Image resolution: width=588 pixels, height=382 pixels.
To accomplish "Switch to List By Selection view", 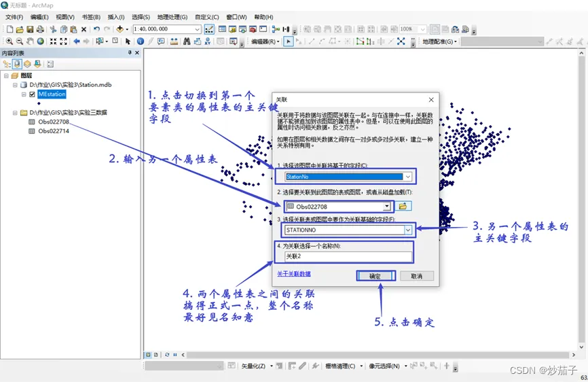I will click(37, 64).
